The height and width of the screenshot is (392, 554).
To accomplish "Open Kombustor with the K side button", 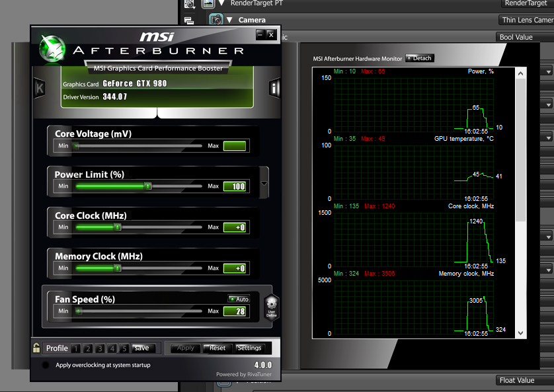I will (x=39, y=88).
